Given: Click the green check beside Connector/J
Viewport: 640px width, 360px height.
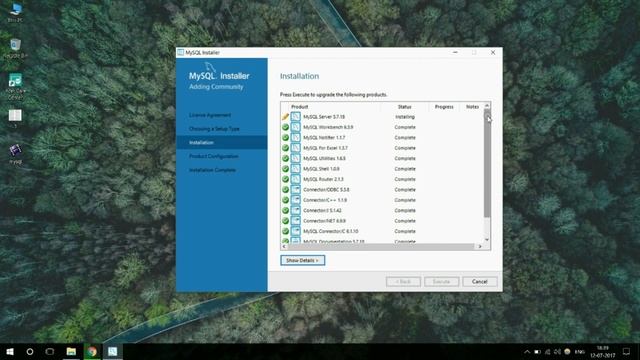Looking at the screenshot, I should pos(285,211).
